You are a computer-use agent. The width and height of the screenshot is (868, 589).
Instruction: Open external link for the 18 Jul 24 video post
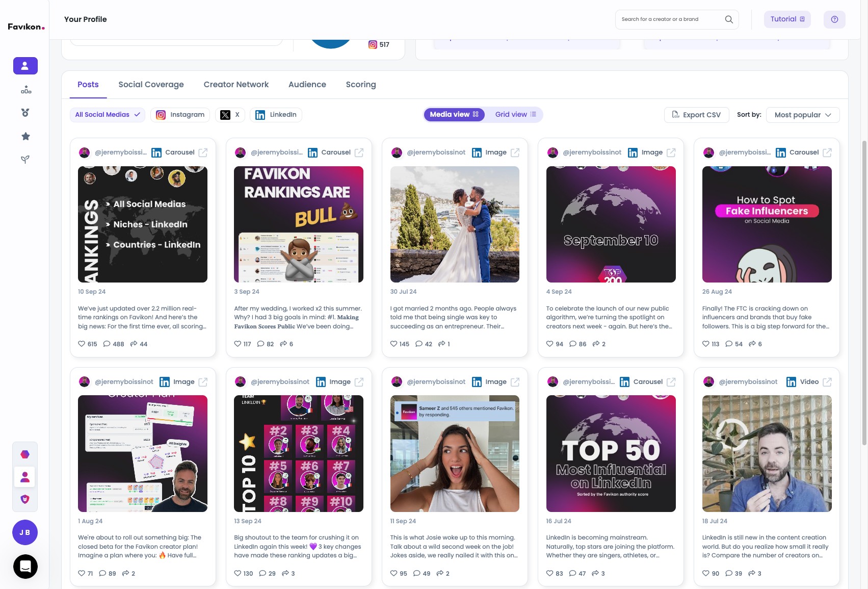[827, 382]
